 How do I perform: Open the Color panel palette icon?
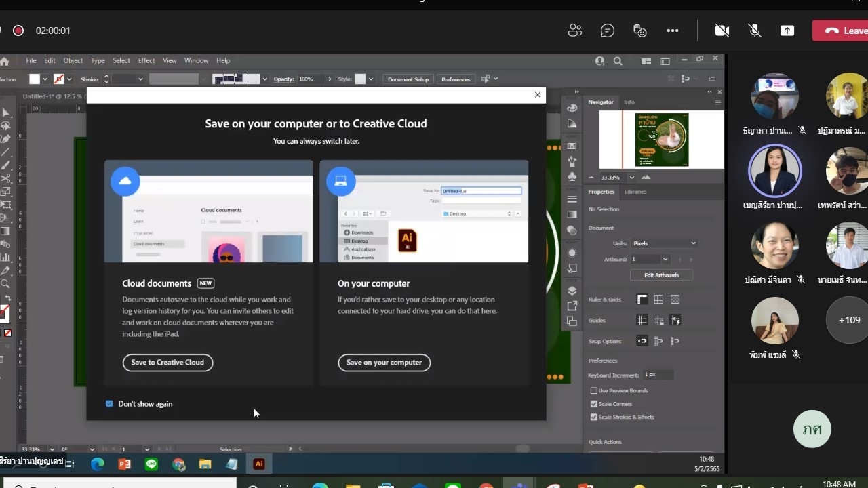572,108
